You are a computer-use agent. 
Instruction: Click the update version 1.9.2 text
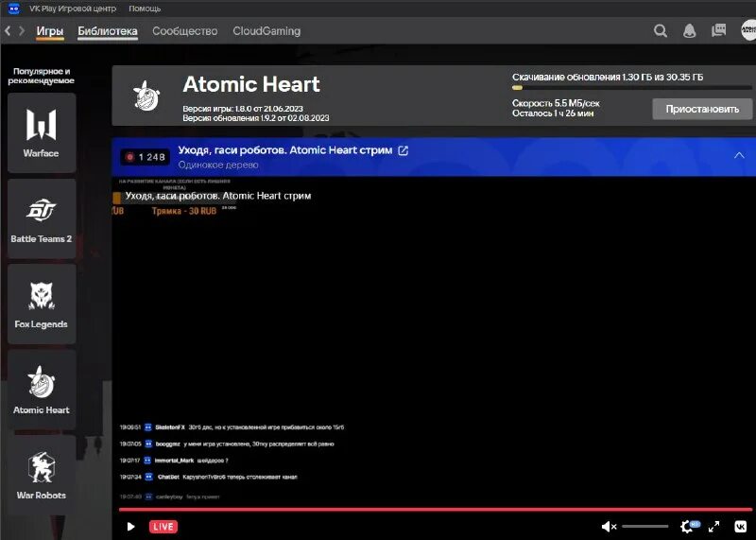click(255, 118)
